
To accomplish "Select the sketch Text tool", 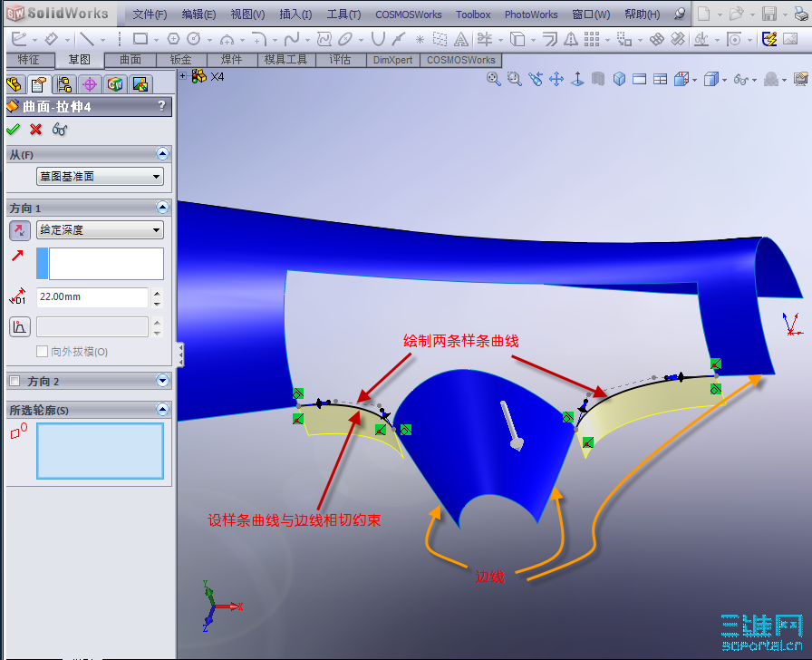I will coord(461,39).
